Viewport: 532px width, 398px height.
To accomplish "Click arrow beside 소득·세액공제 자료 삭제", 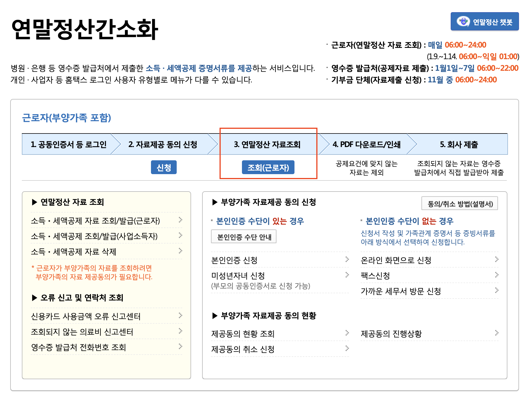I will (180, 251).
